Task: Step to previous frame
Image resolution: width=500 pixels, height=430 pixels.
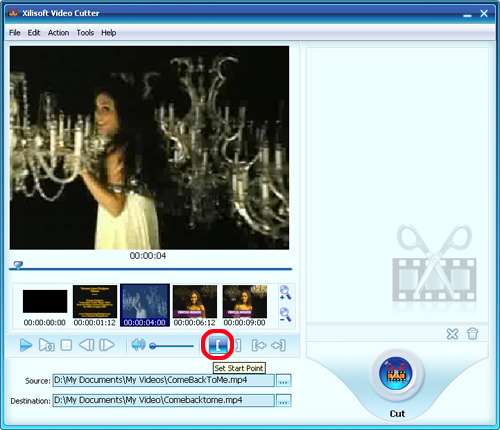Action: pos(87,345)
